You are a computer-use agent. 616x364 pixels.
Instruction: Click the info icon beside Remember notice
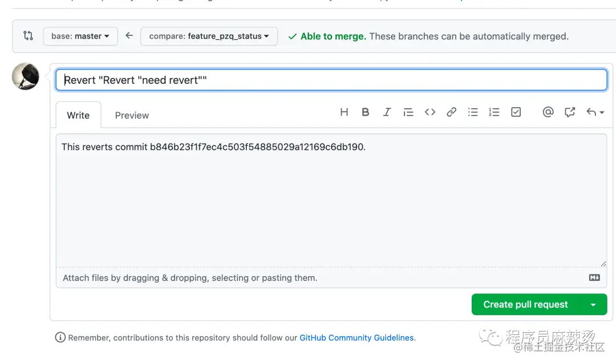coord(60,337)
